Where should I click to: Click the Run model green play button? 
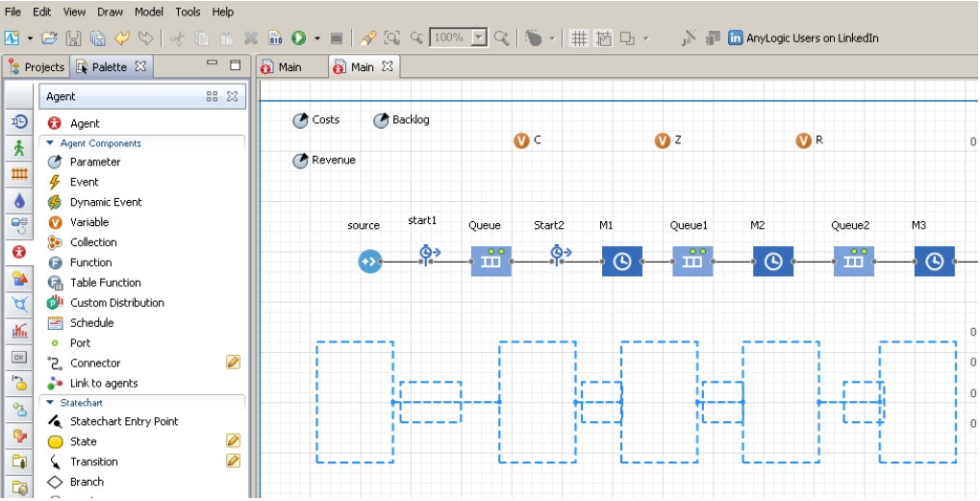pos(299,38)
